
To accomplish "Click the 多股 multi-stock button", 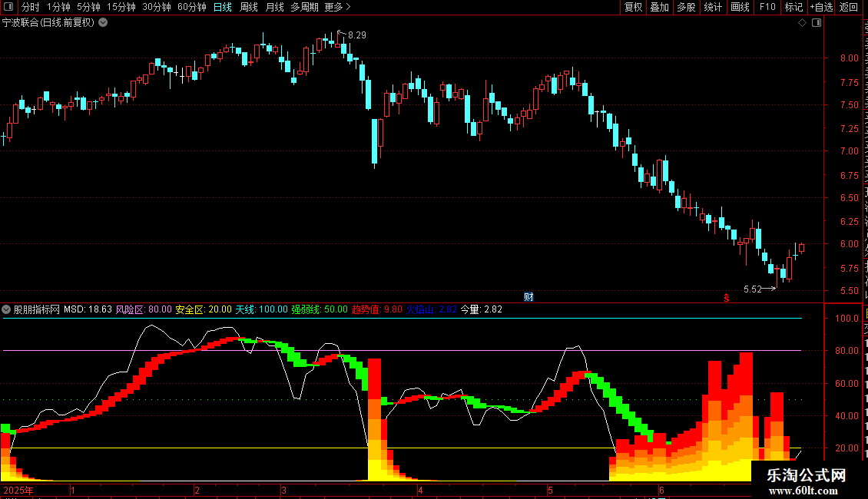I will pos(687,7).
